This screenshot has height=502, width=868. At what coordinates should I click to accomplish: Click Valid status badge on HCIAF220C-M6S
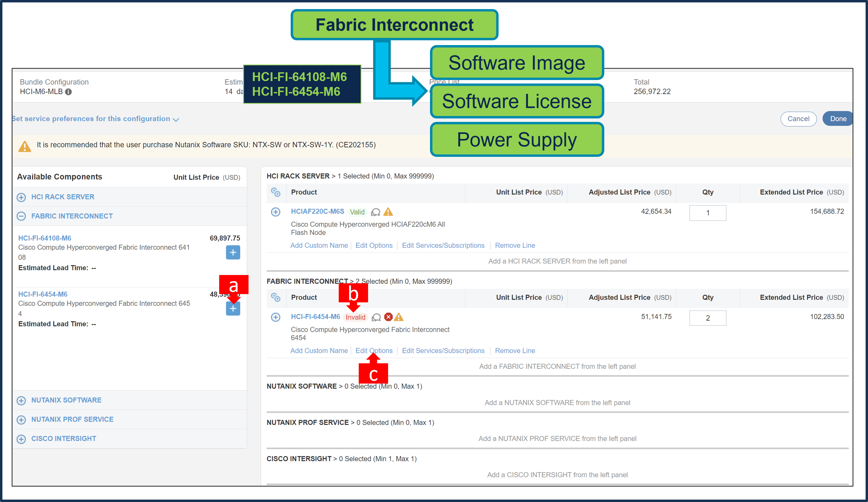(x=357, y=212)
